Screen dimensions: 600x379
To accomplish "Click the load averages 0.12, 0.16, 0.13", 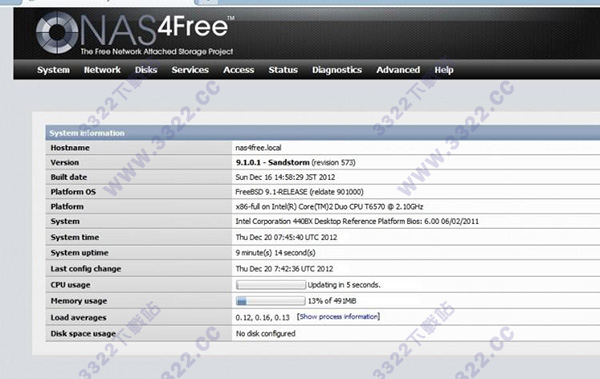I will 262,317.
